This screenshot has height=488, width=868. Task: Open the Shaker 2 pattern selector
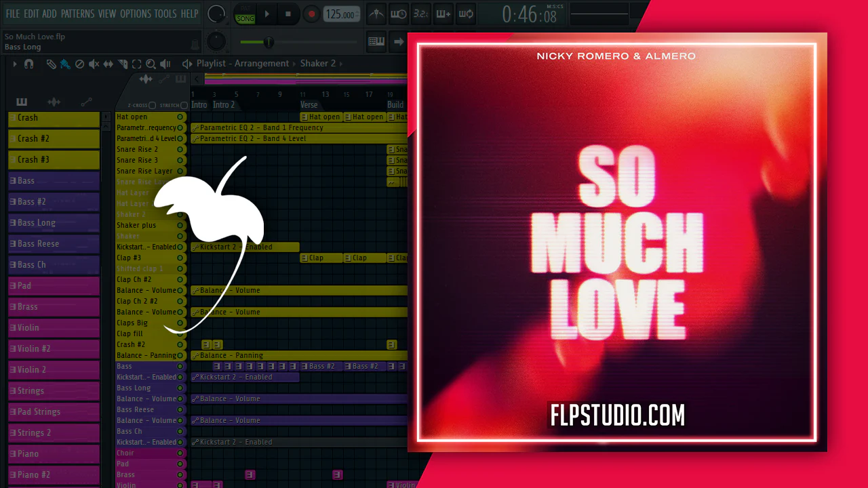tap(317, 64)
